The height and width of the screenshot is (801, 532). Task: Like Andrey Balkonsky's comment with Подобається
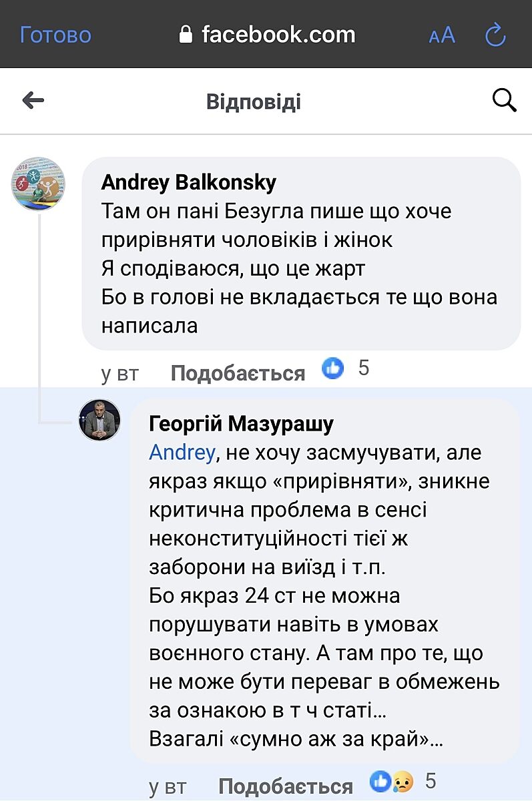coord(238,373)
